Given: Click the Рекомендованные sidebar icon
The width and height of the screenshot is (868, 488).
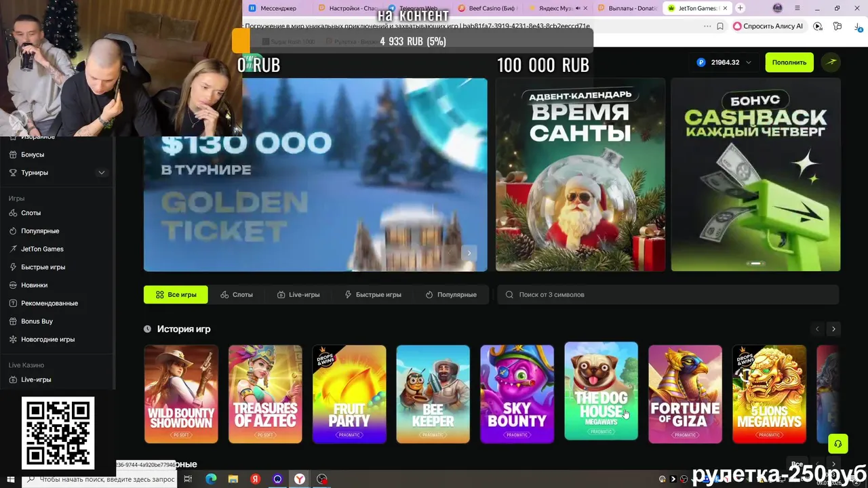Looking at the screenshot, I should [x=14, y=303].
